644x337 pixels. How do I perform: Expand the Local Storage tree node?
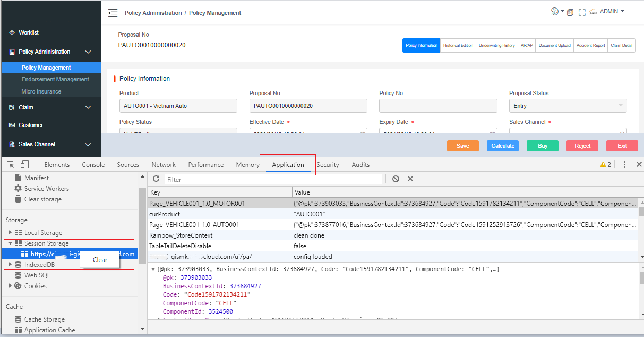click(10, 233)
